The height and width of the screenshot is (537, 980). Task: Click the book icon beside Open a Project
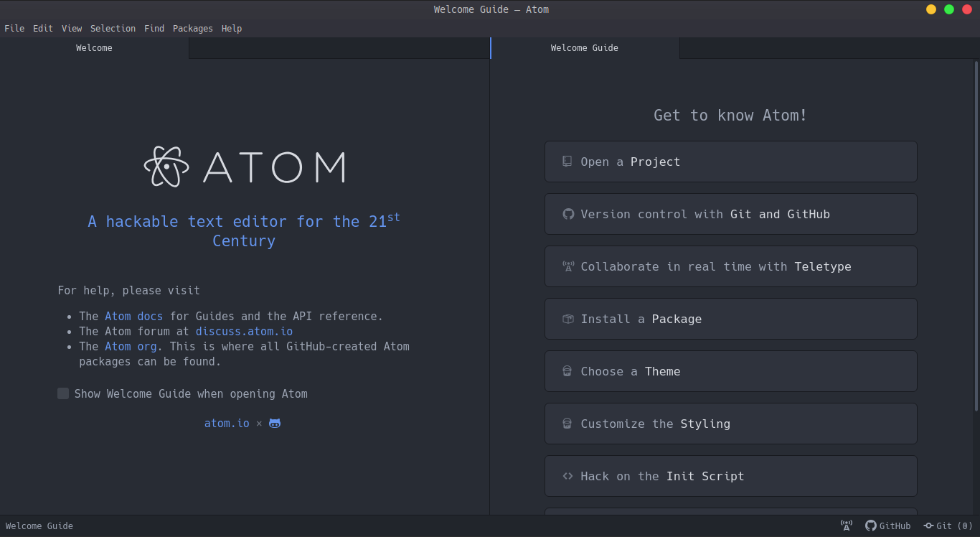[x=567, y=162]
